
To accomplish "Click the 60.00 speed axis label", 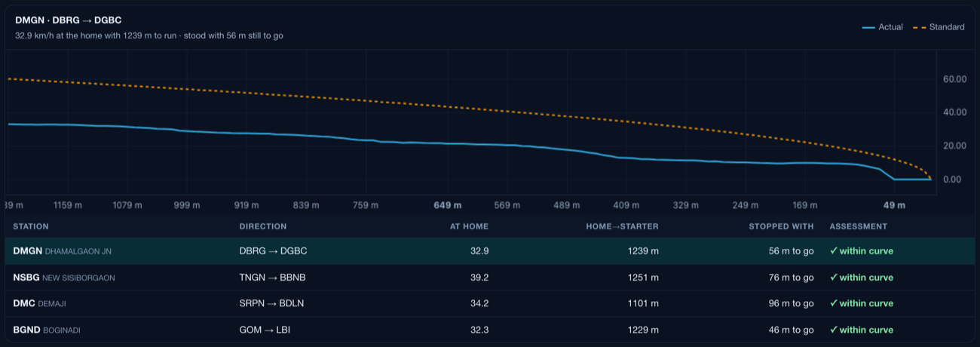I will pyautogui.click(x=954, y=78).
